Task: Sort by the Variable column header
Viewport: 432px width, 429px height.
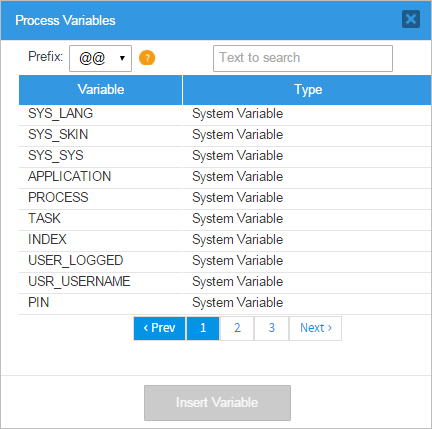Action: click(x=101, y=90)
